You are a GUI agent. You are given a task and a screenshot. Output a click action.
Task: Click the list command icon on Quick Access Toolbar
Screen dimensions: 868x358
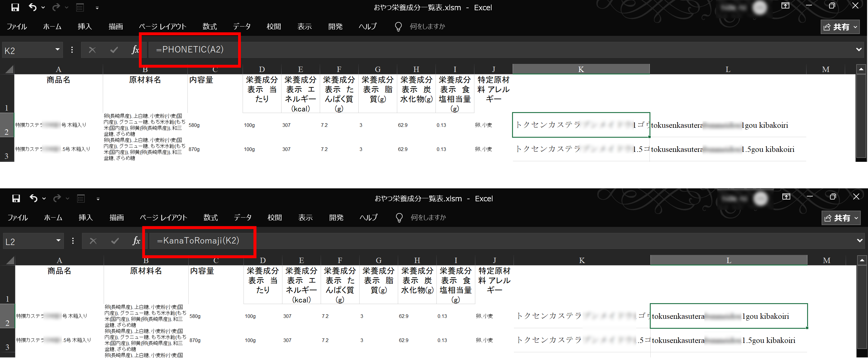tap(80, 7)
